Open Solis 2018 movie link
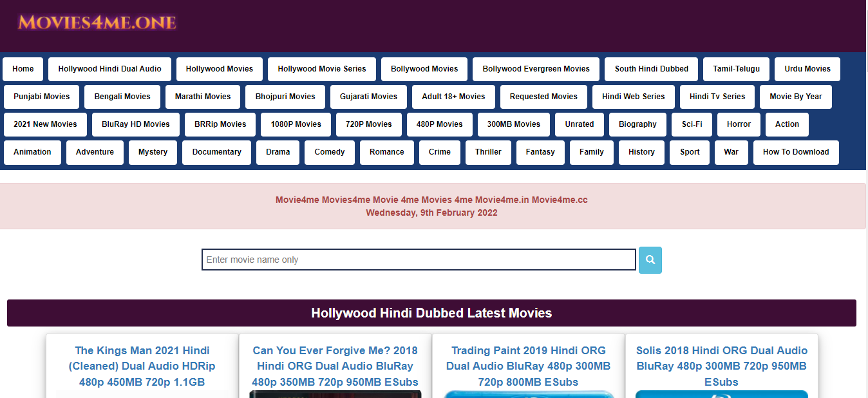Screen dimensions: 868x398 [x=722, y=366]
